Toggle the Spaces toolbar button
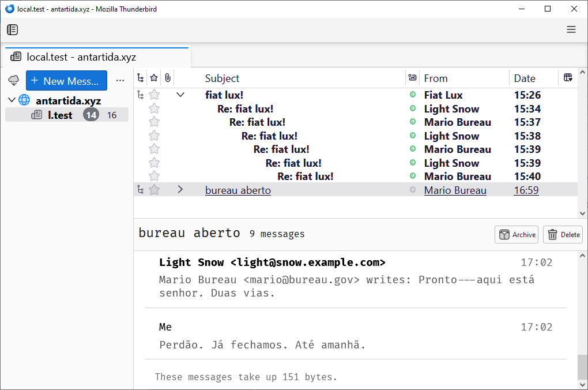Image resolution: width=588 pixels, height=390 pixels. [12, 29]
